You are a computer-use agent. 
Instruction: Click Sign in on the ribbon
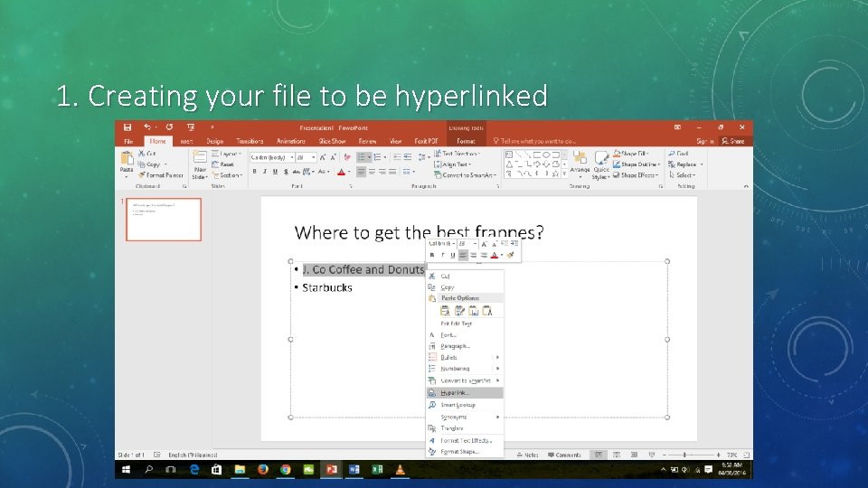point(704,141)
